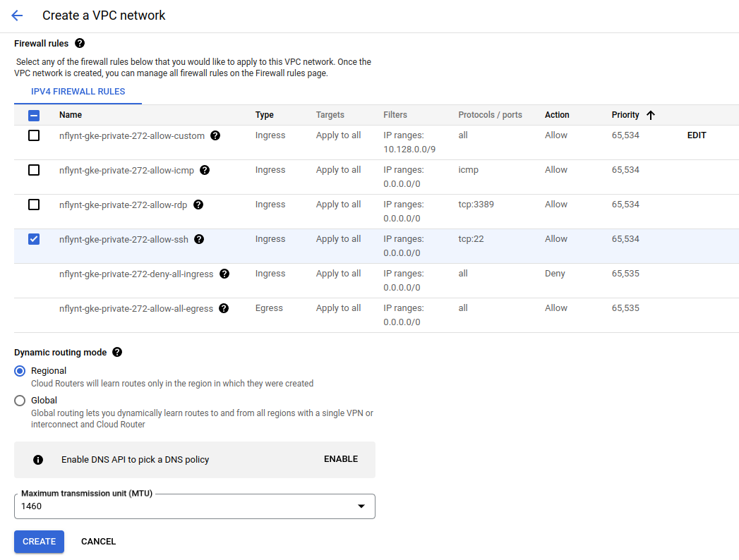
Task: Click EDIT on the allow-custom rule
Action: (x=697, y=135)
